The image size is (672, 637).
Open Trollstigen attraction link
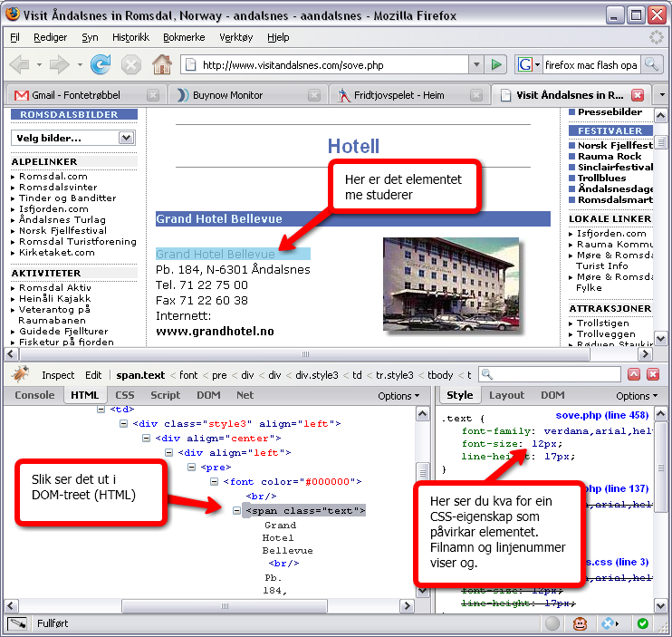point(602,323)
